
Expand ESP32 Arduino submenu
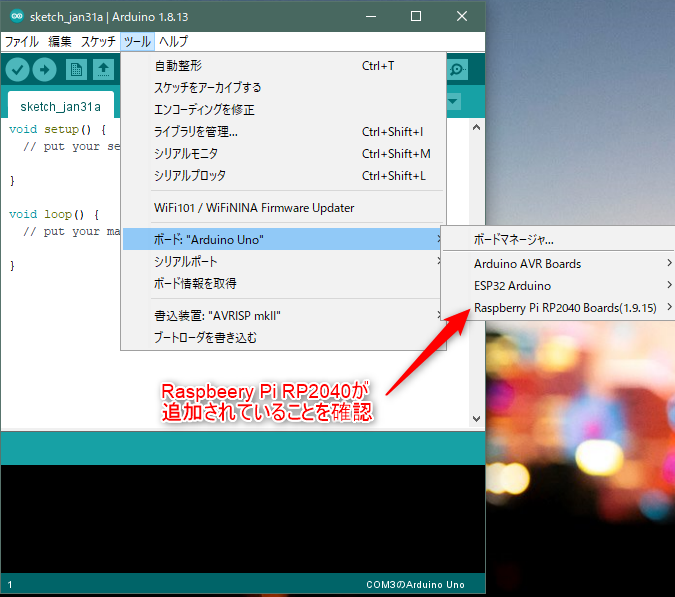(559, 286)
